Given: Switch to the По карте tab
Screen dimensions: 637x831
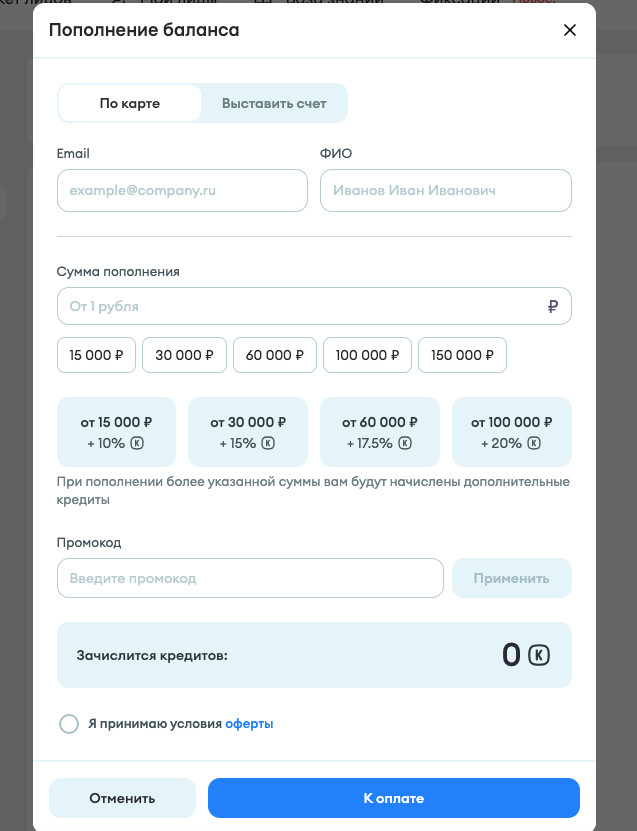Looking at the screenshot, I should (130, 103).
